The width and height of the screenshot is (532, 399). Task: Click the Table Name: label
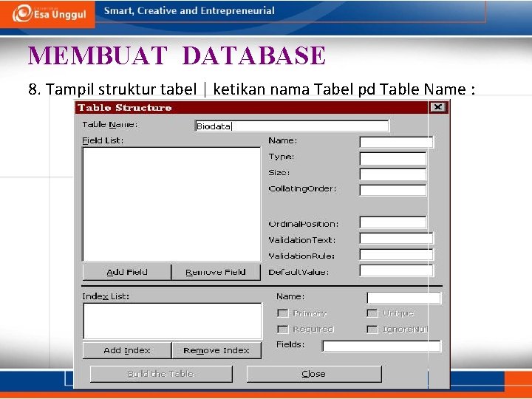[109, 125]
